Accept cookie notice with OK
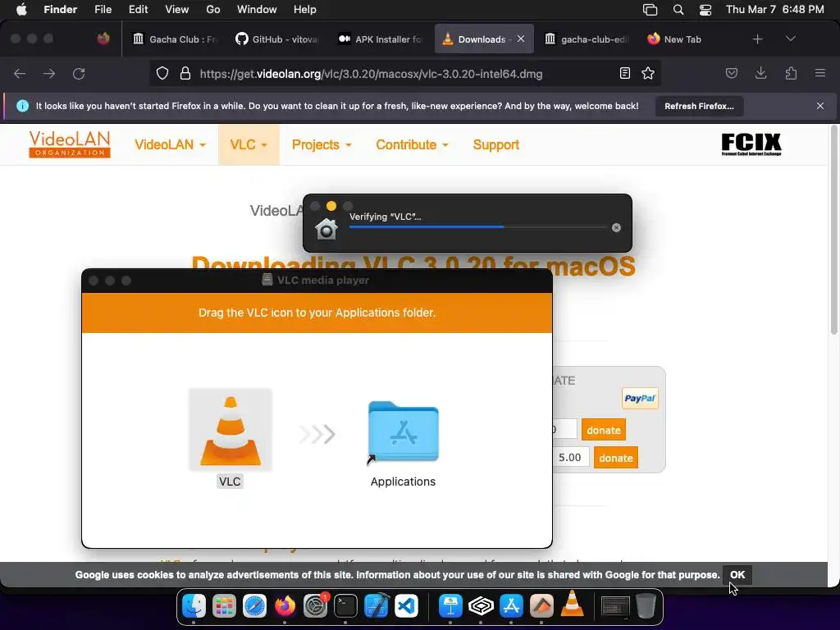The height and width of the screenshot is (630, 840). [737, 575]
